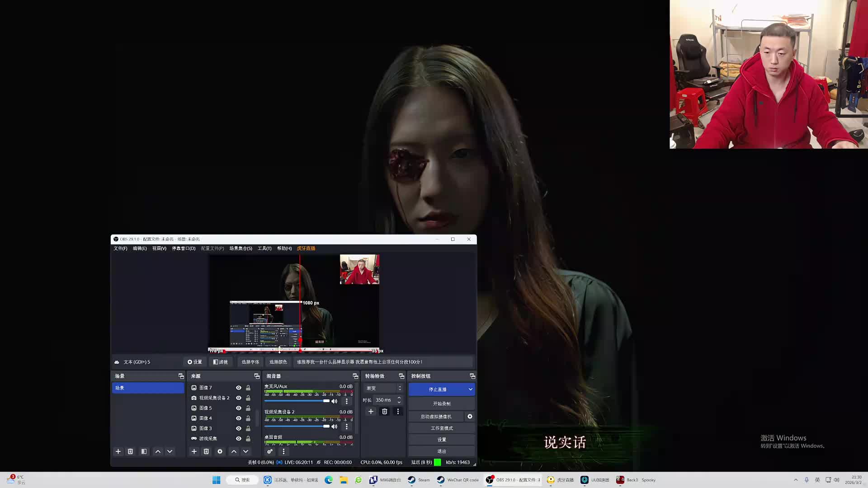Expand the 停止直播 dropdown arrow

470,389
